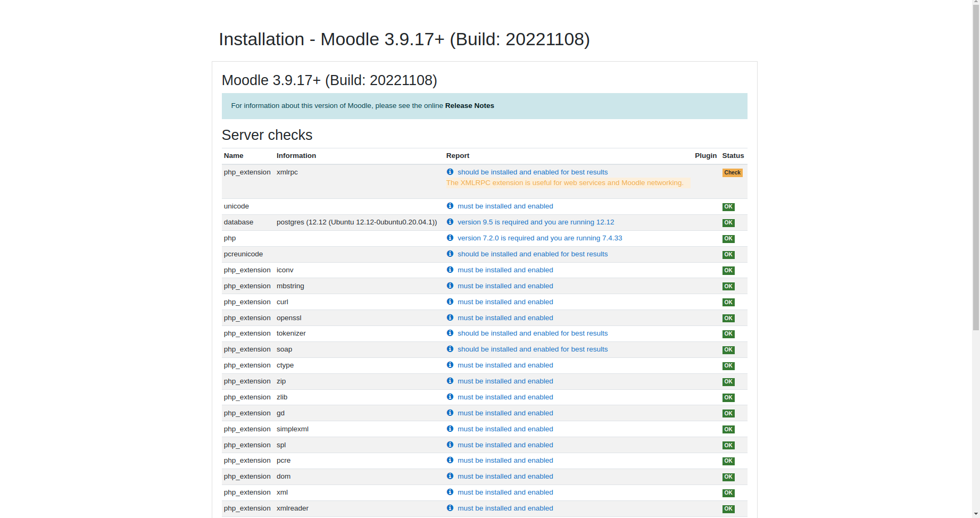This screenshot has height=518, width=980.
Task: Click the info icon in the xmlreader row
Action: click(450, 508)
